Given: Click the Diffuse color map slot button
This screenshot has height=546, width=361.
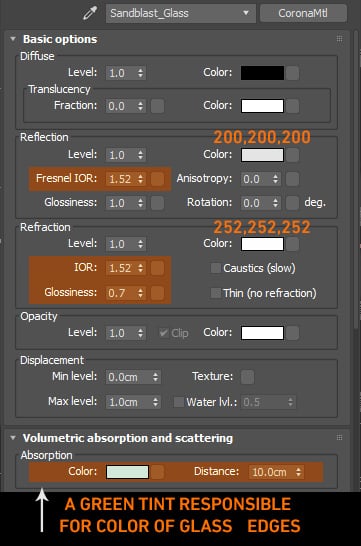Looking at the screenshot, I should click(x=292, y=73).
